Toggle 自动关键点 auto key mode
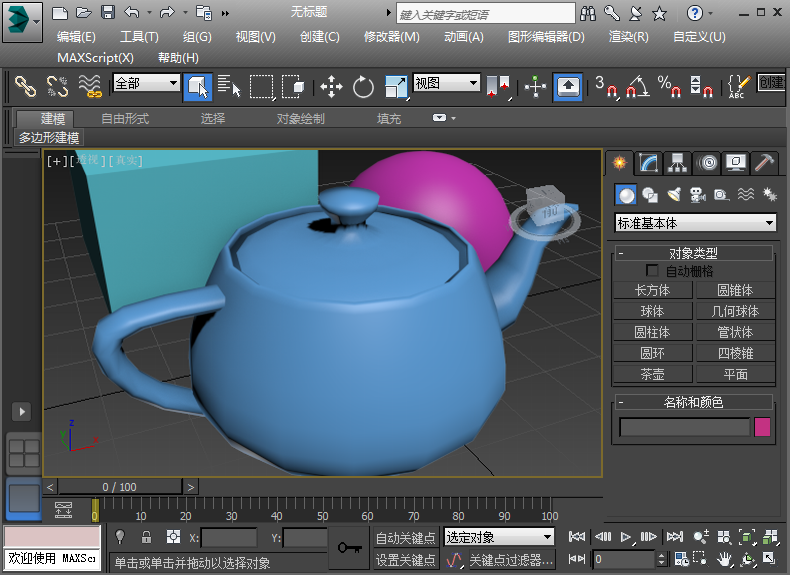Viewport: 790px width, 575px height. (x=405, y=538)
